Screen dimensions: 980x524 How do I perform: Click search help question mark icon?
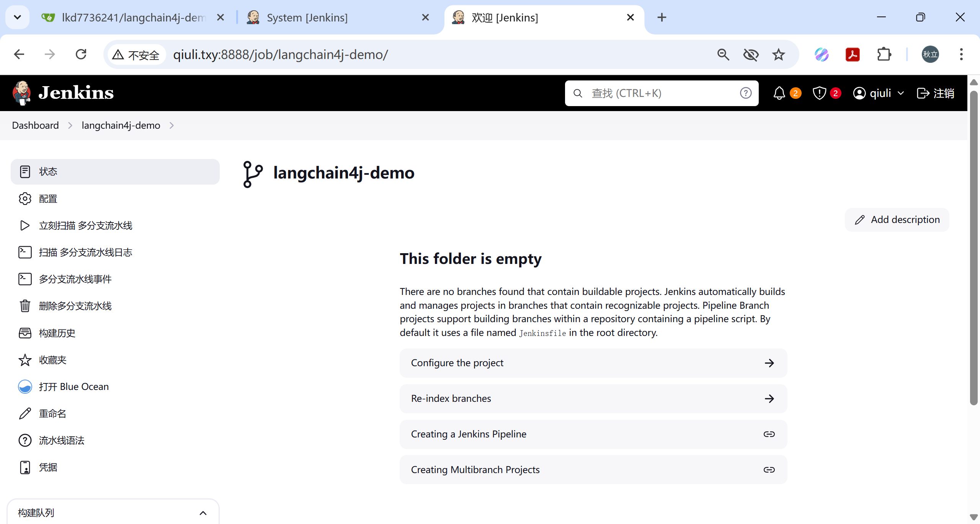[745, 93]
